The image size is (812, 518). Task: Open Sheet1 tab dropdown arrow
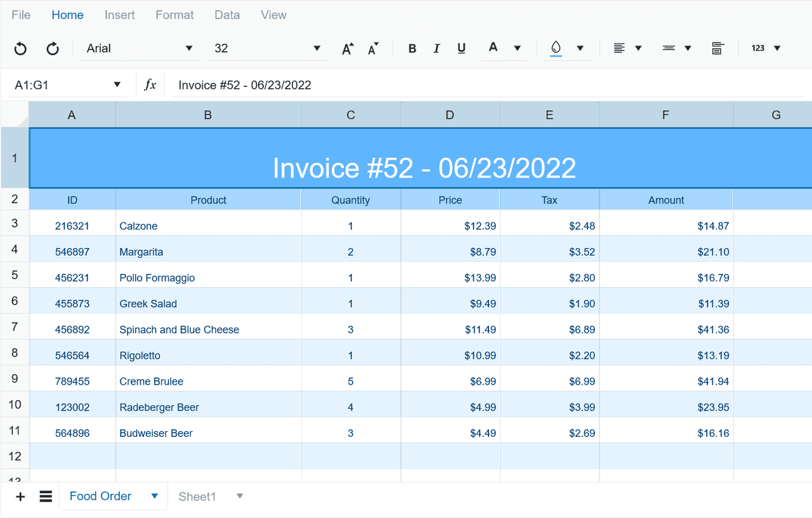(240, 496)
